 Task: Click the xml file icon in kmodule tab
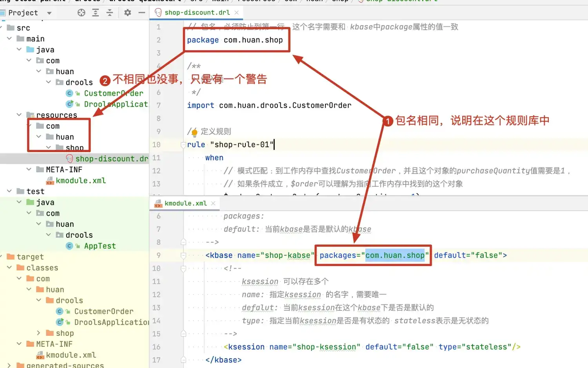point(158,203)
